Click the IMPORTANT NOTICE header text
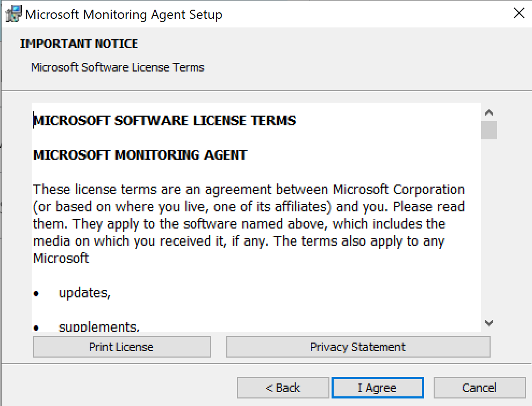The height and width of the screenshot is (406, 532). (79, 44)
